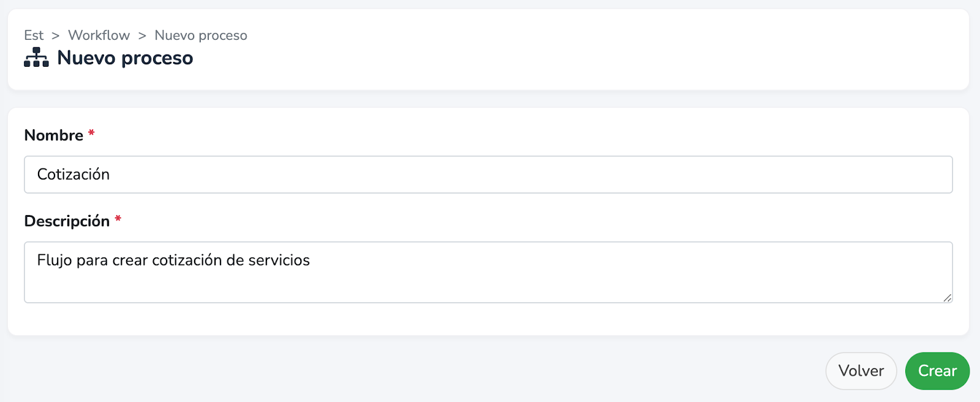Focus the Descripción textarea
The width and height of the screenshot is (980, 402).
[488, 272]
